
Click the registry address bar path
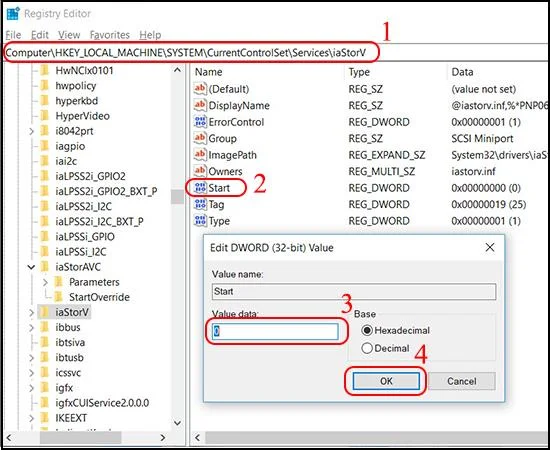tap(186, 53)
